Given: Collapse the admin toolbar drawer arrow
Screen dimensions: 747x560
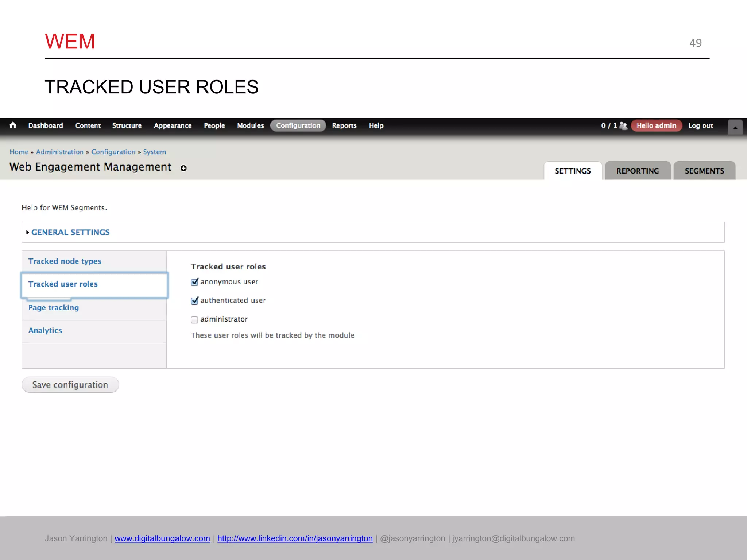Looking at the screenshot, I should [735, 127].
